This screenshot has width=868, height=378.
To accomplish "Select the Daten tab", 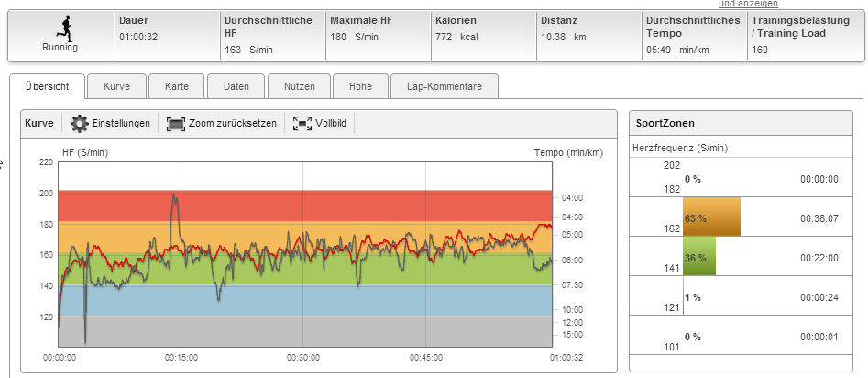I will click(x=236, y=87).
